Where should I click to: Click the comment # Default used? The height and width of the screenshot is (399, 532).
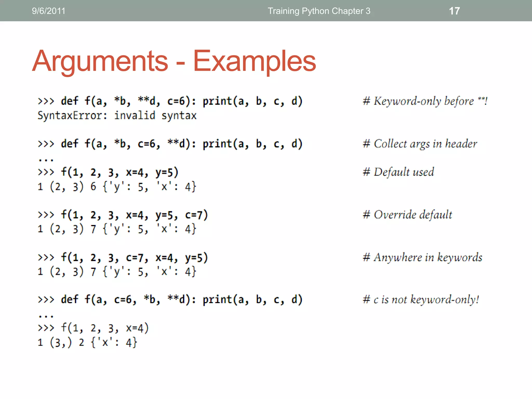coord(398,172)
